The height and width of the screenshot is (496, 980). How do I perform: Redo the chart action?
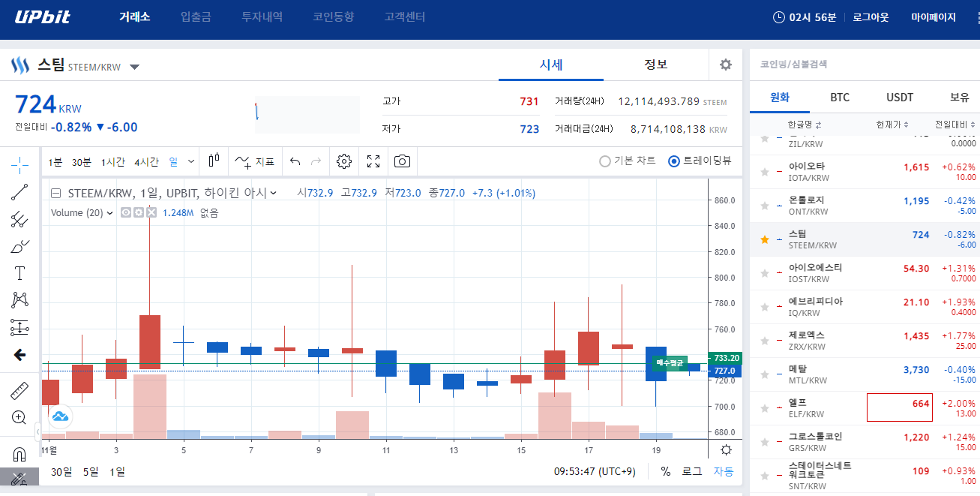click(316, 161)
